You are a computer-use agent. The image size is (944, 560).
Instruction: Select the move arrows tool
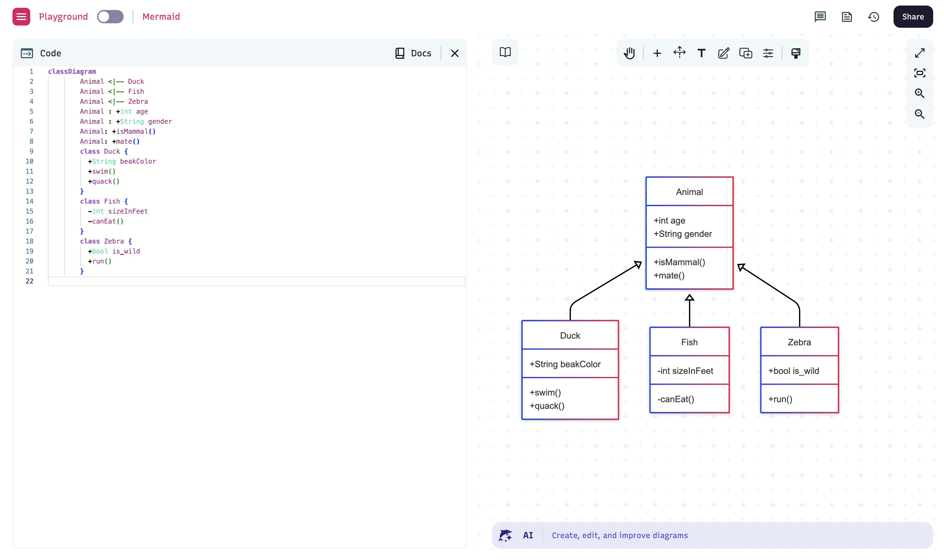pyautogui.click(x=679, y=52)
